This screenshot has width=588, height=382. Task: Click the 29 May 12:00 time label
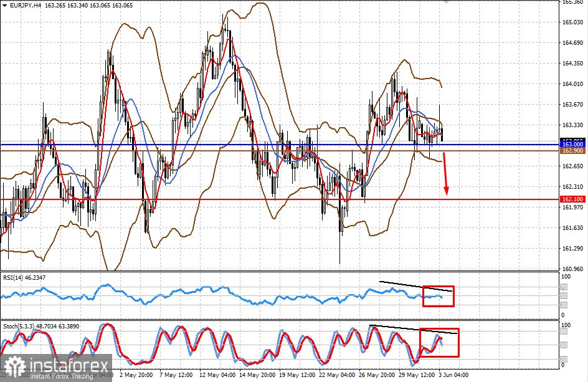point(417,375)
